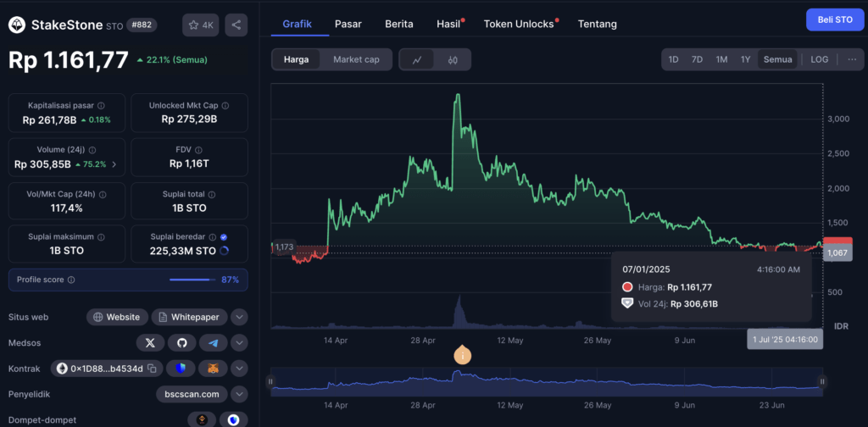Click the #882 rank badge
868x427 pixels.
coord(142,25)
